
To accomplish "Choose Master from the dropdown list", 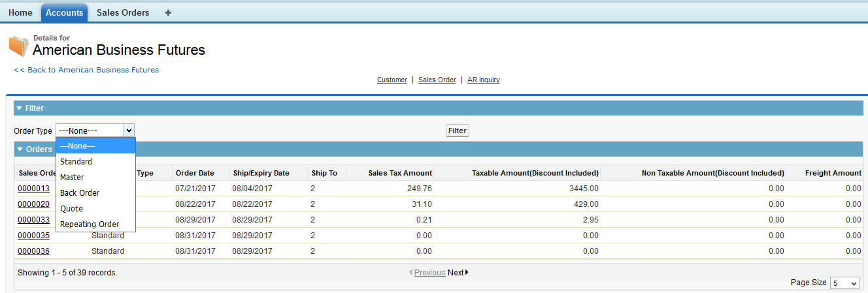I will point(72,177).
